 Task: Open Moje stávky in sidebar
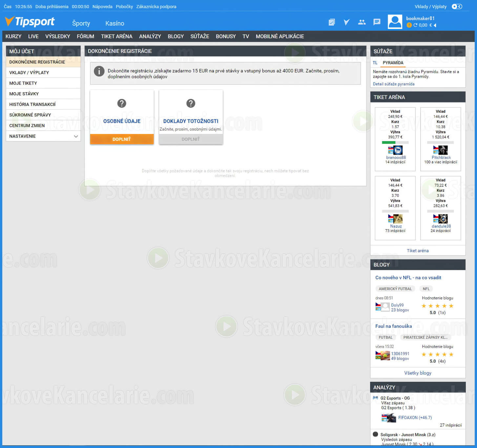pyautogui.click(x=43, y=94)
